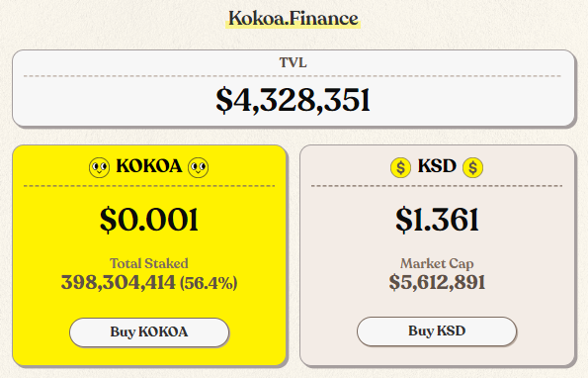Image resolution: width=588 pixels, height=378 pixels.
Task: Click the dashed divider under TVL
Action: coord(293,76)
